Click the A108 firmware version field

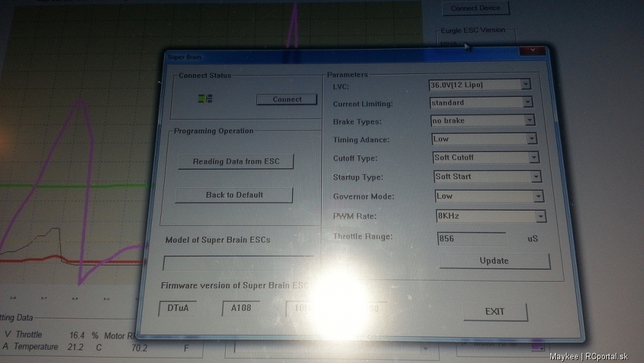click(x=241, y=308)
